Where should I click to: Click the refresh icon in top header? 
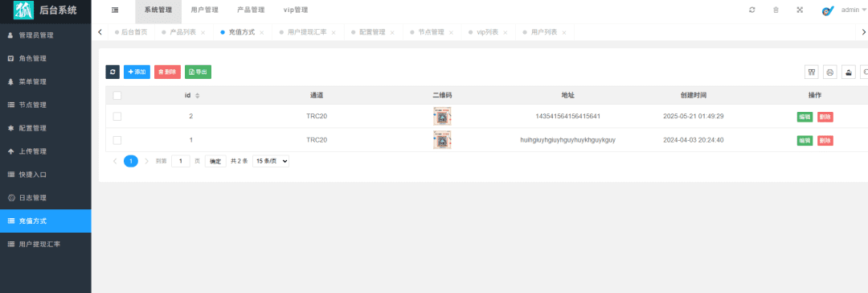[x=751, y=10]
